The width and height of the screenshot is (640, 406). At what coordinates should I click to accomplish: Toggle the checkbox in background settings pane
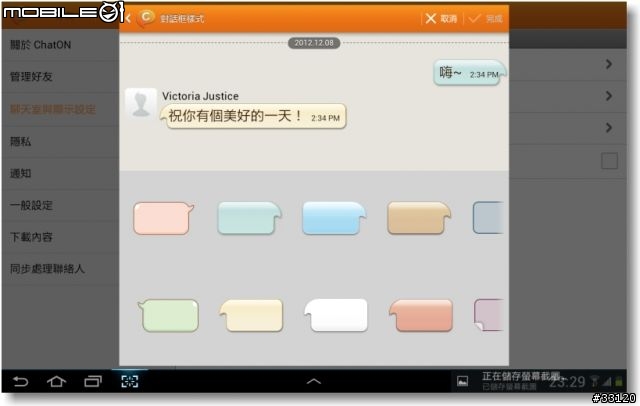coord(609,161)
